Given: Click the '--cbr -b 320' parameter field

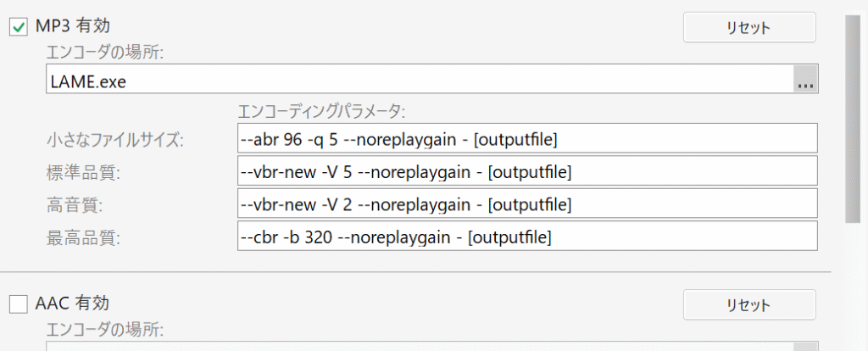Looking at the screenshot, I should (x=526, y=237).
